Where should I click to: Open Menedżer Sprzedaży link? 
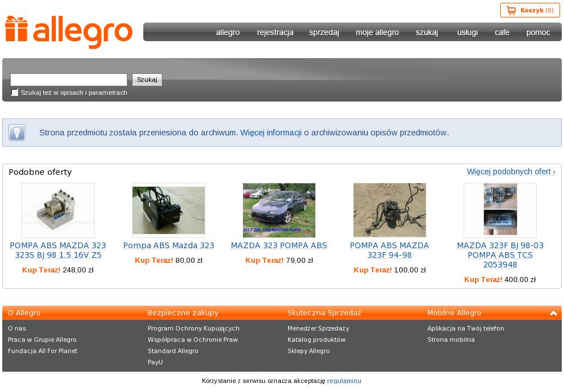[x=318, y=328]
